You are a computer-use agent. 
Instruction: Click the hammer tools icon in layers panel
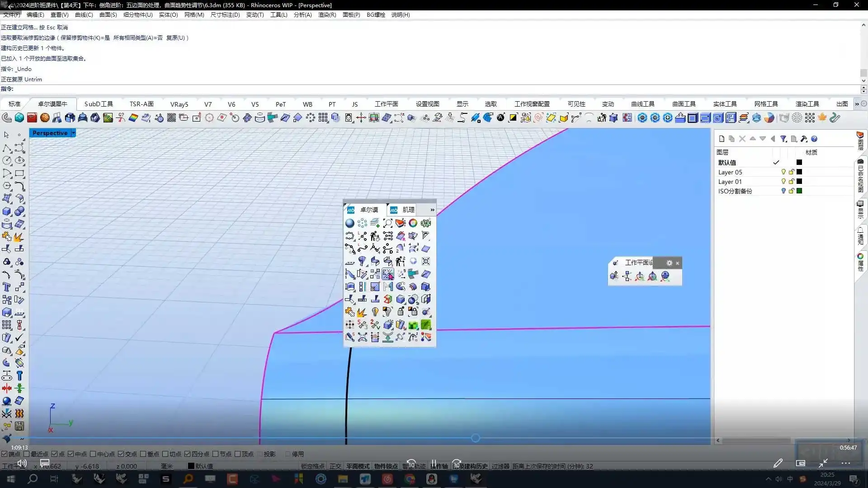tap(804, 139)
